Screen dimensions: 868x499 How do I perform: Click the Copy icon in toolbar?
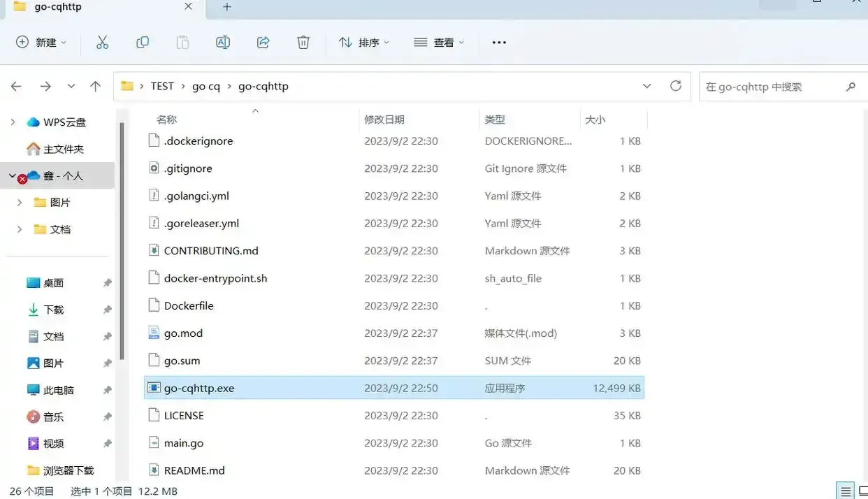143,43
